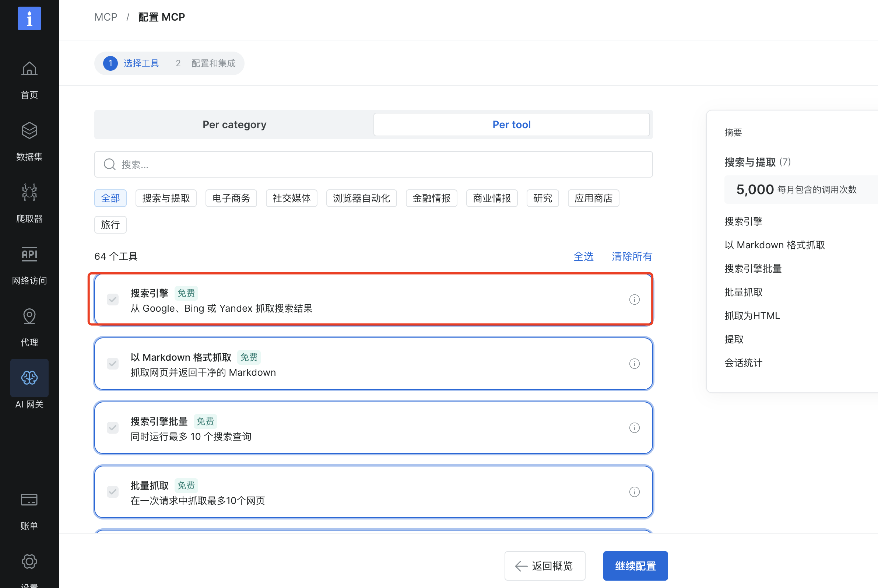The image size is (878, 588).
Task: Open the 代理 proxy location icon
Action: [29, 316]
